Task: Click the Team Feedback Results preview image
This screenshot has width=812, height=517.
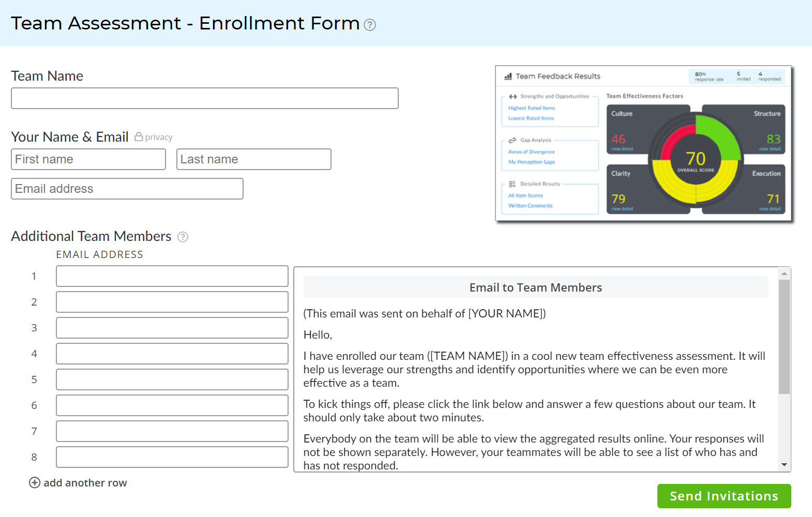Action: (x=643, y=144)
